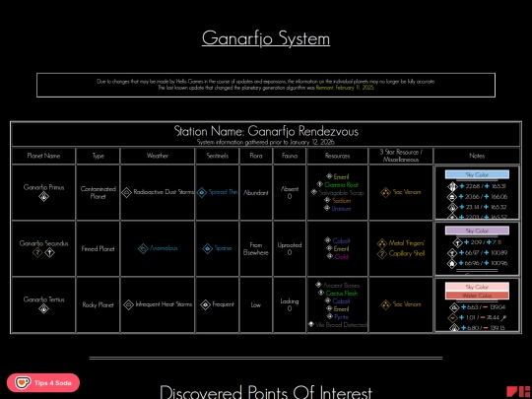
Task: Click the Flora column header
Action: (x=256, y=156)
